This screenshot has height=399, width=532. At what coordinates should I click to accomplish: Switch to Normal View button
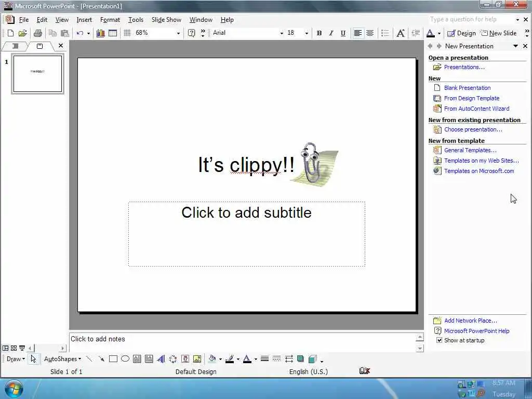click(x=5, y=348)
